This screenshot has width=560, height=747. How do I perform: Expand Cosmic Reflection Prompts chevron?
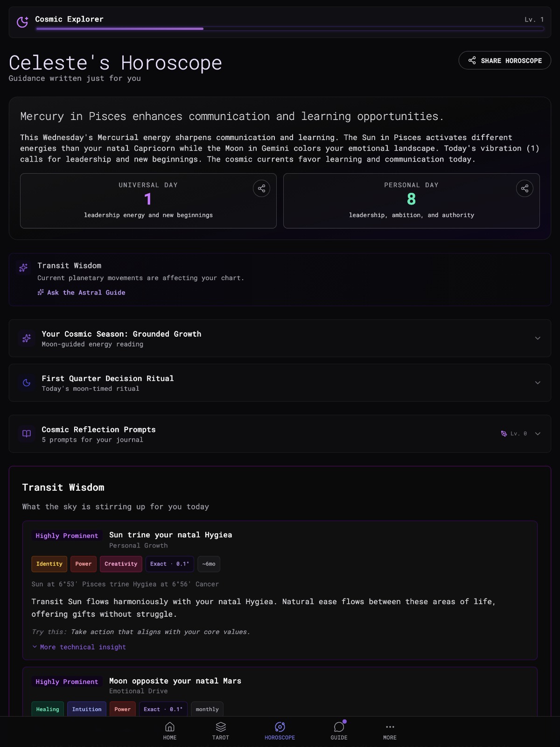tap(538, 434)
